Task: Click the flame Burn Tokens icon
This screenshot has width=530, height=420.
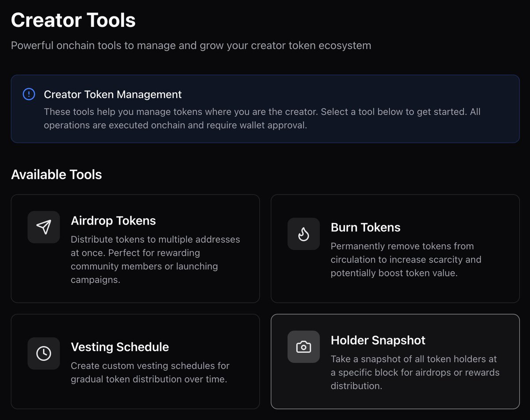Action: 303,234
